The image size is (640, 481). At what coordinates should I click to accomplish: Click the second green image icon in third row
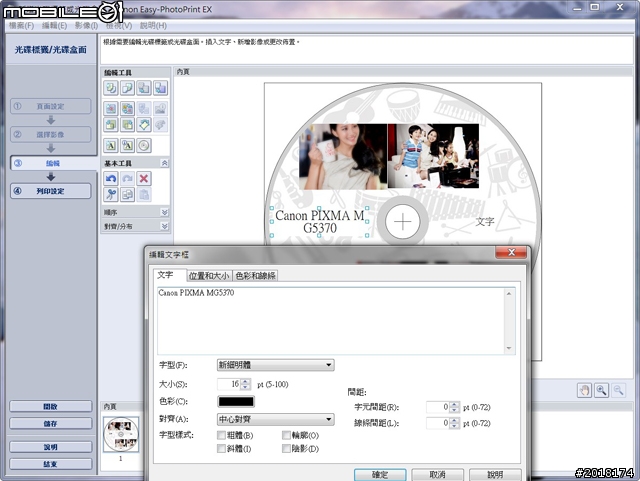[127, 125]
